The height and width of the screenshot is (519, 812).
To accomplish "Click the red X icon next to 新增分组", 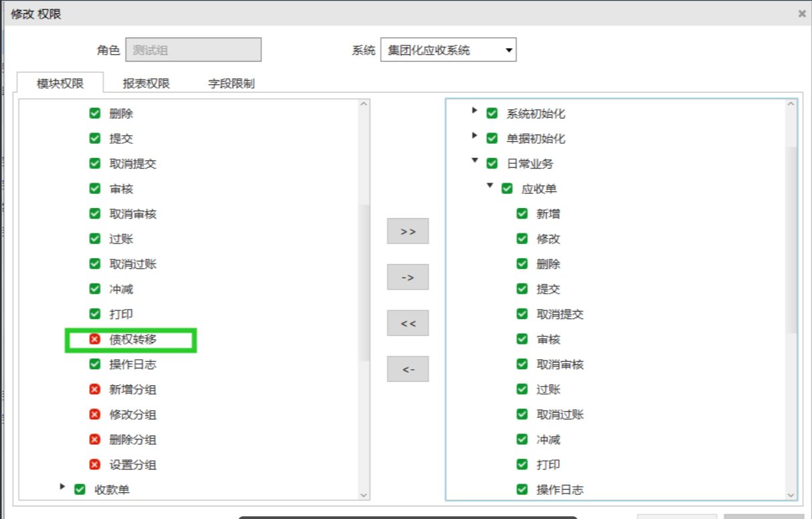I will tap(95, 390).
